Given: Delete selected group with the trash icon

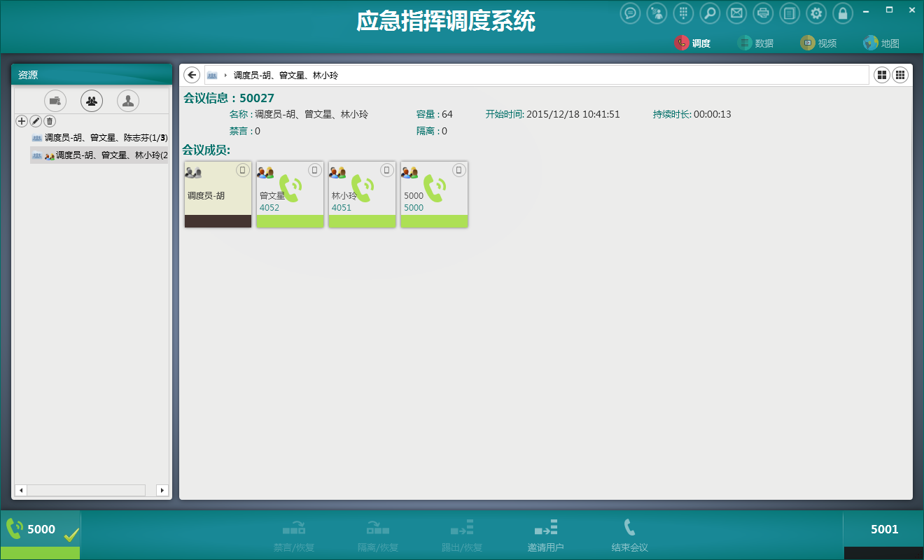Looking at the screenshot, I should coord(50,121).
